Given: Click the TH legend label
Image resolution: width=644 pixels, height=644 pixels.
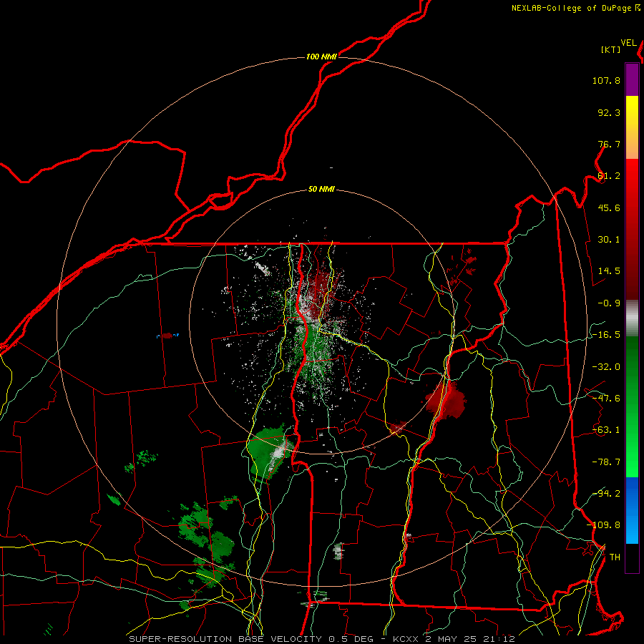Looking at the screenshot, I should pos(615,557).
